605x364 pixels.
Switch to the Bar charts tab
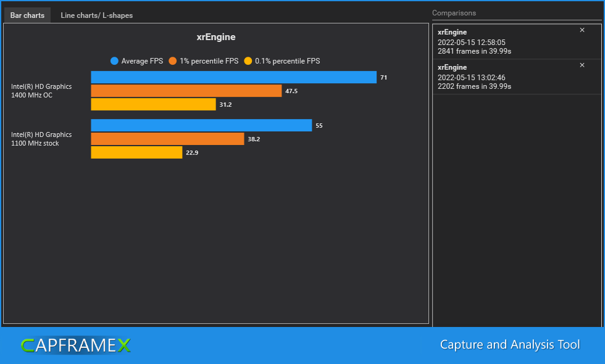tap(27, 15)
